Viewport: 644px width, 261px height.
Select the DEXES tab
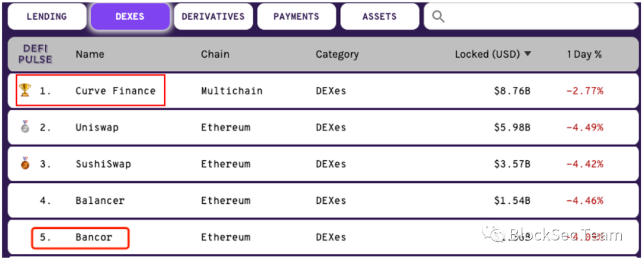[x=130, y=17]
